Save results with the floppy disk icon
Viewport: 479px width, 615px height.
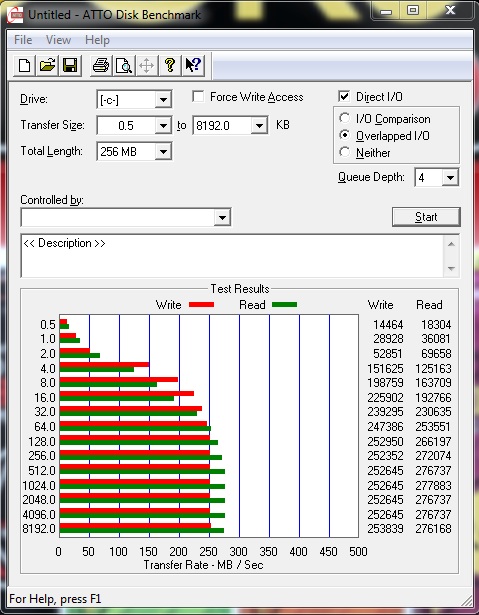tap(70, 65)
